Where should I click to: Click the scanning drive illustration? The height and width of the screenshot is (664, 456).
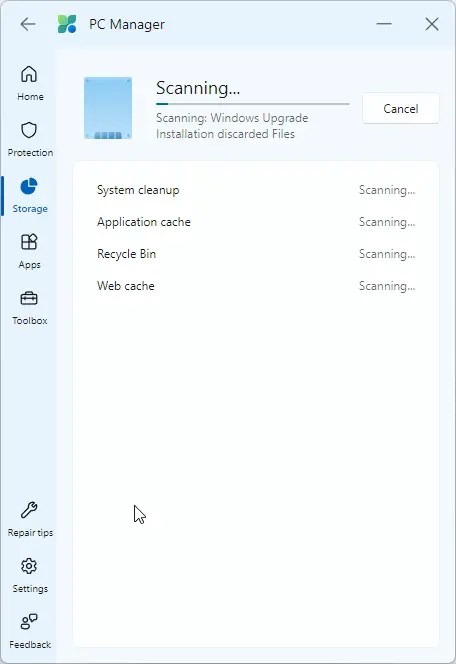coord(108,108)
